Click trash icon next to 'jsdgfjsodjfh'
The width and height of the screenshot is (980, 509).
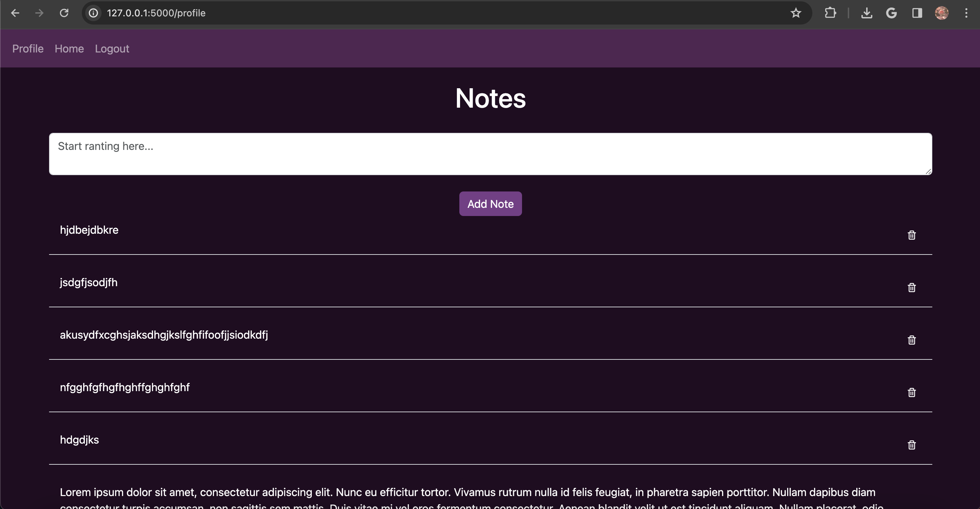tap(912, 288)
